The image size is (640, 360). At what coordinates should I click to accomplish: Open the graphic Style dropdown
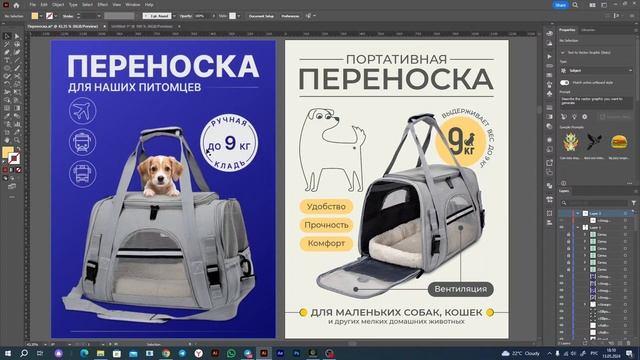point(238,16)
